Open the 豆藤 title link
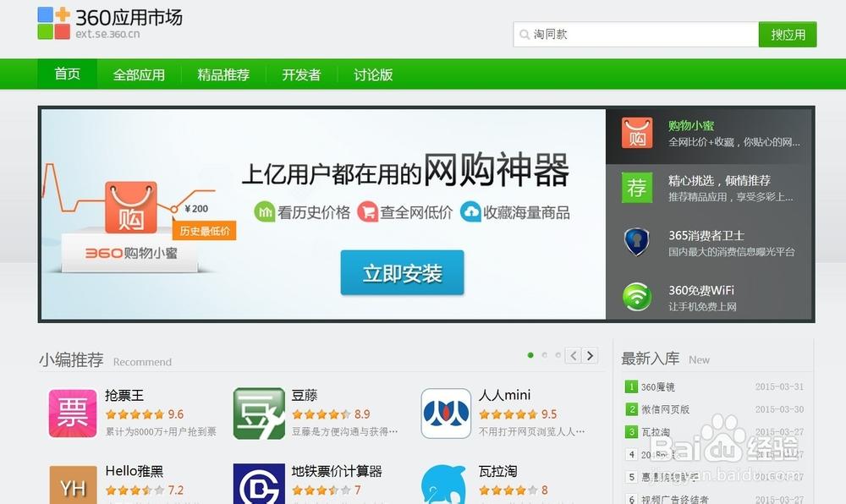Viewport: 846px width, 504px height. 305,395
